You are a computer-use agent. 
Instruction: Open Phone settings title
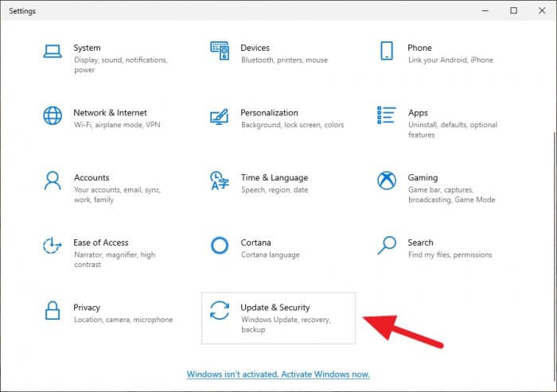419,48
